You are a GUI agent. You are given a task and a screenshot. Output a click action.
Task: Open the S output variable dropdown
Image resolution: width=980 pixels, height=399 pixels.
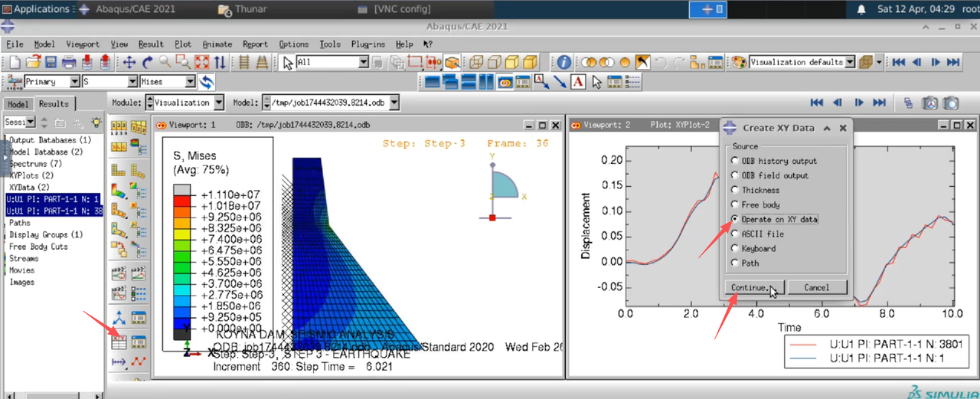132,81
